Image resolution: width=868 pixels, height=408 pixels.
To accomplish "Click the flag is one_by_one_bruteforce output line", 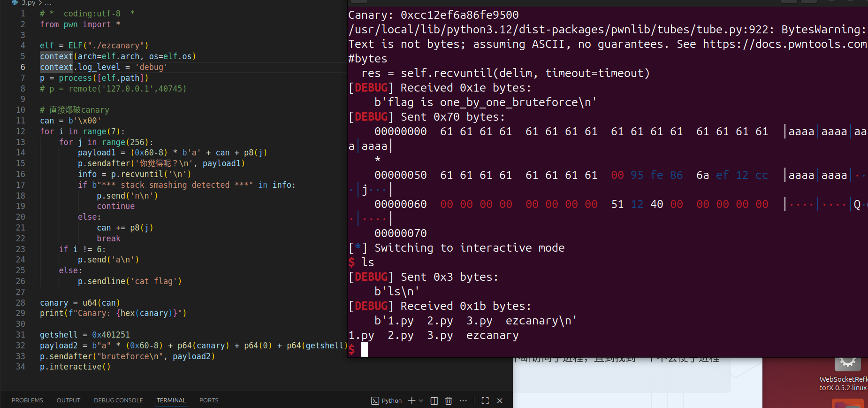I will 485,102.
